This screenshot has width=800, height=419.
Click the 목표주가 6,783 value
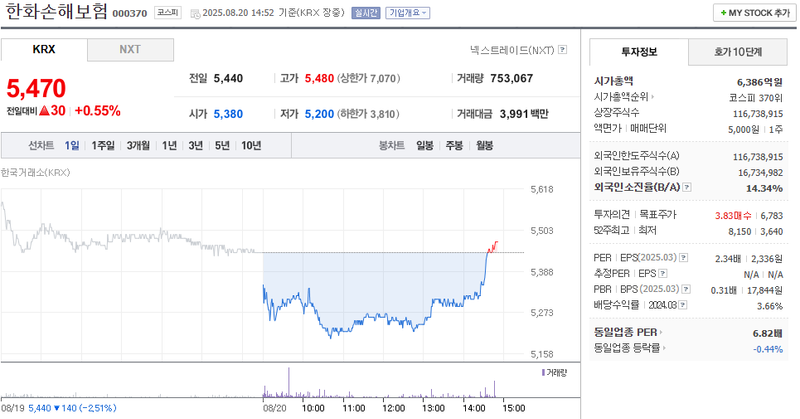[771, 216]
